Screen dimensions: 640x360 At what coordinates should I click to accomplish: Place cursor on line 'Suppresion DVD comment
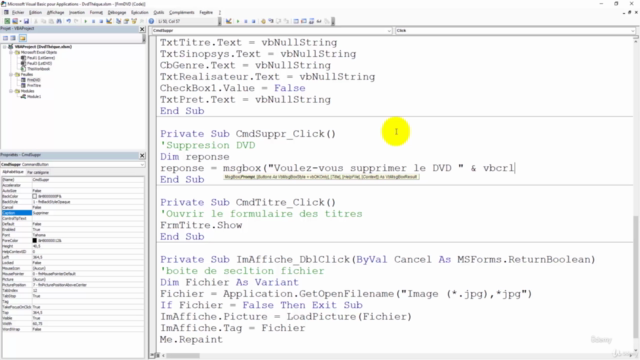tap(207, 145)
